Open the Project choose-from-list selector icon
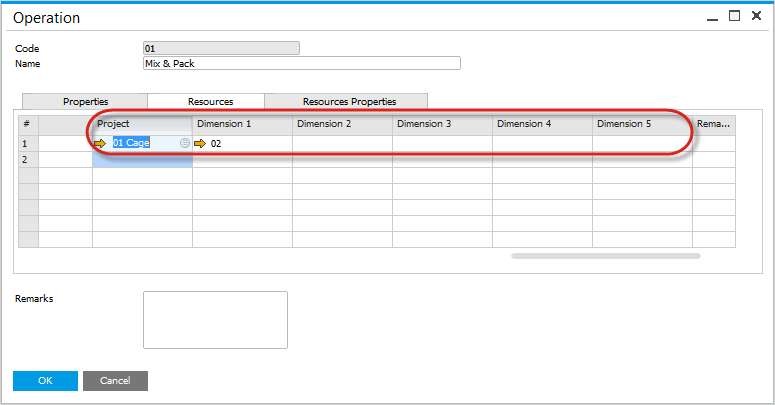The height and width of the screenshot is (405, 775). coord(185,144)
